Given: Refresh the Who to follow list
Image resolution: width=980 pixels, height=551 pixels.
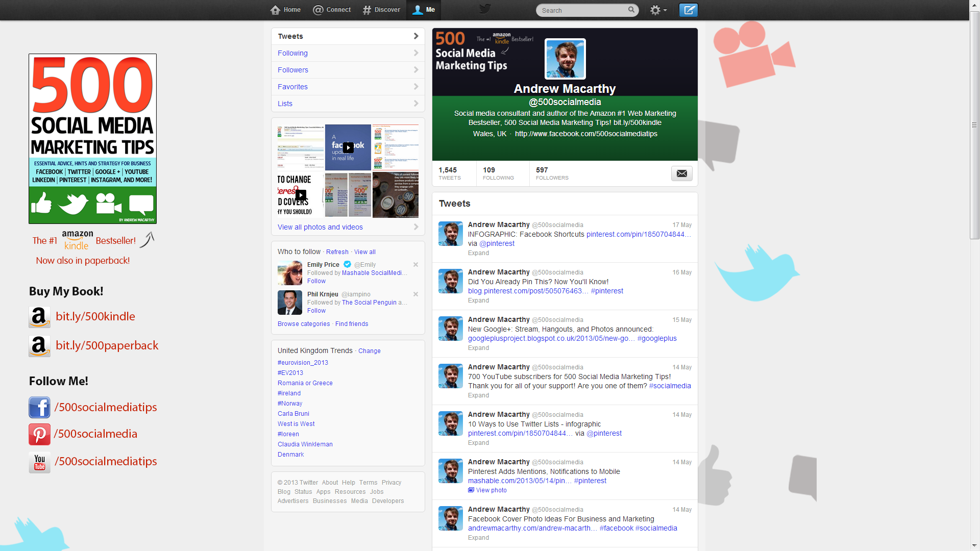Looking at the screenshot, I should [x=337, y=252].
